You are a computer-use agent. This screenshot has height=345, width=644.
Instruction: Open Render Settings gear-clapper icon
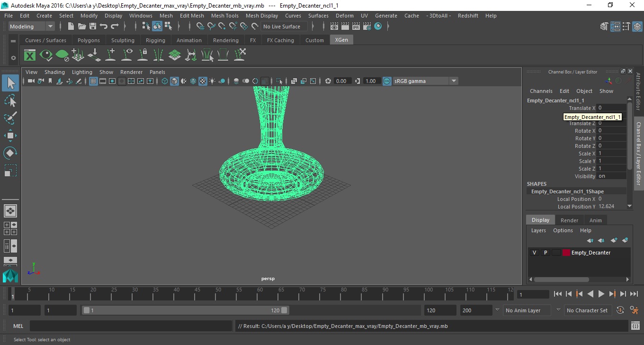click(367, 27)
